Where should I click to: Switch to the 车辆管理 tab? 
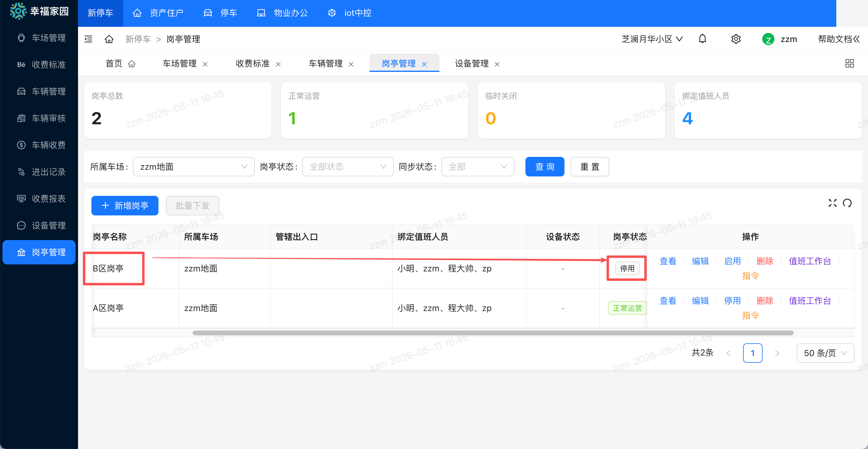[325, 63]
